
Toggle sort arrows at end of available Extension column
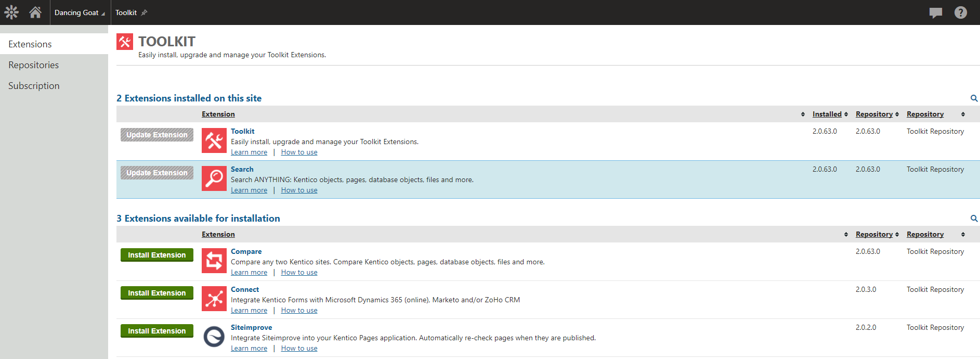846,235
